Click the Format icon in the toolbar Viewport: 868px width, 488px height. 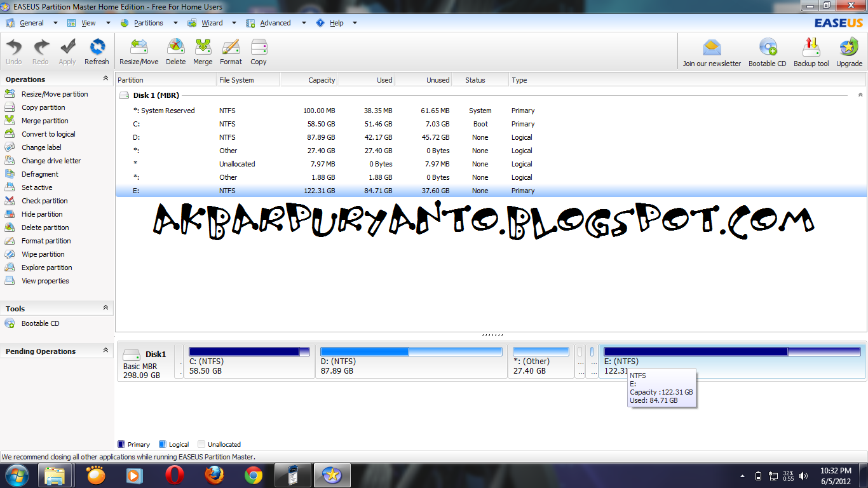point(230,51)
